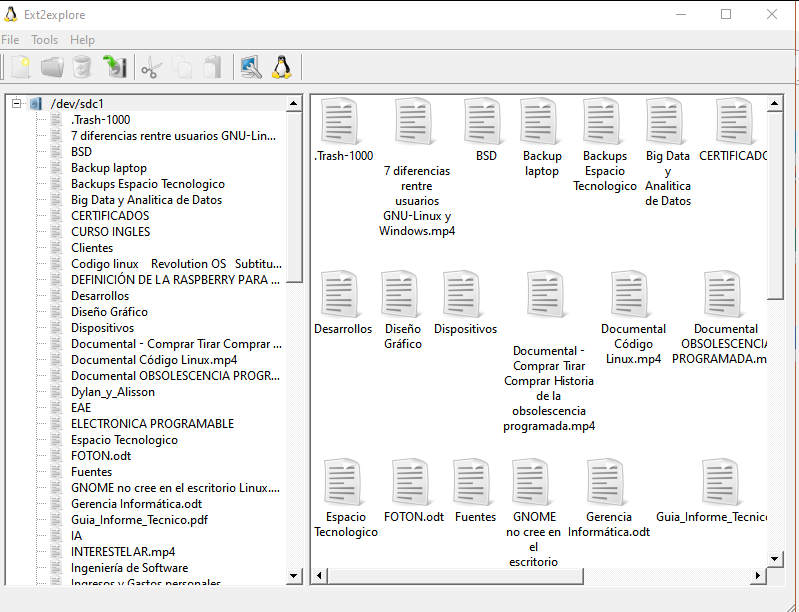Click the wrench tools toolbar icon
The image size is (799, 612).
click(x=251, y=67)
